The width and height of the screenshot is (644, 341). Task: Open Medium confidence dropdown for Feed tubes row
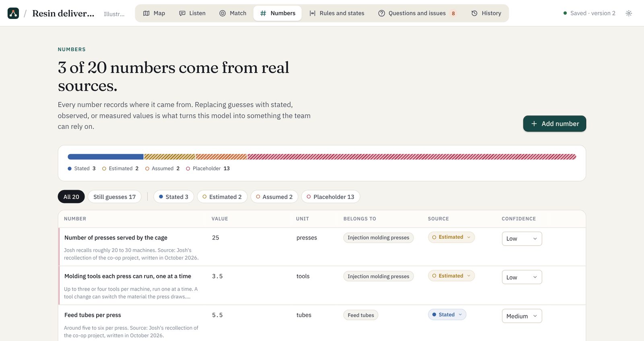click(x=522, y=316)
